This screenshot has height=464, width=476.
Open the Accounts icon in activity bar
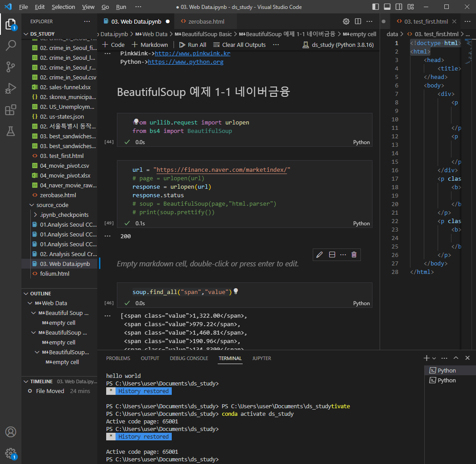coord(11,432)
